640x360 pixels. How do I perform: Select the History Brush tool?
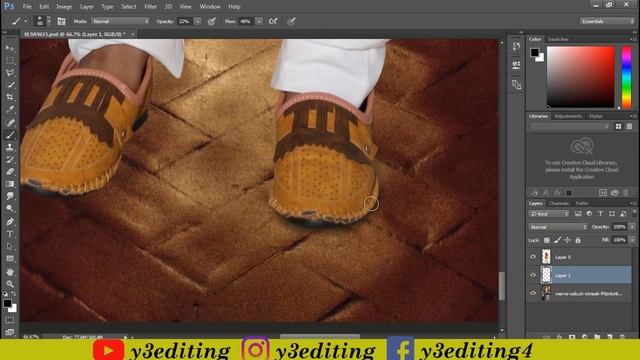click(10, 159)
